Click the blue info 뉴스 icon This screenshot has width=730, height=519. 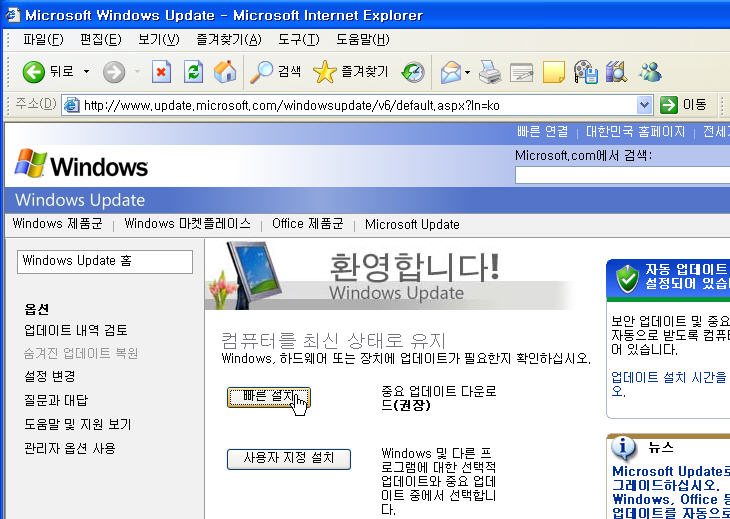tap(624, 449)
